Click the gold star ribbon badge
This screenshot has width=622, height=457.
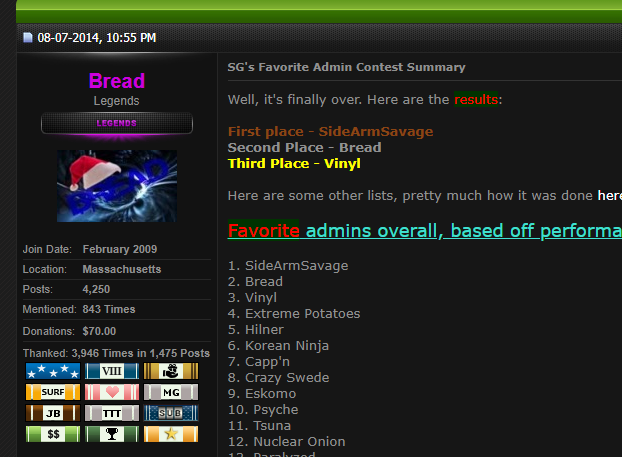click(171, 434)
